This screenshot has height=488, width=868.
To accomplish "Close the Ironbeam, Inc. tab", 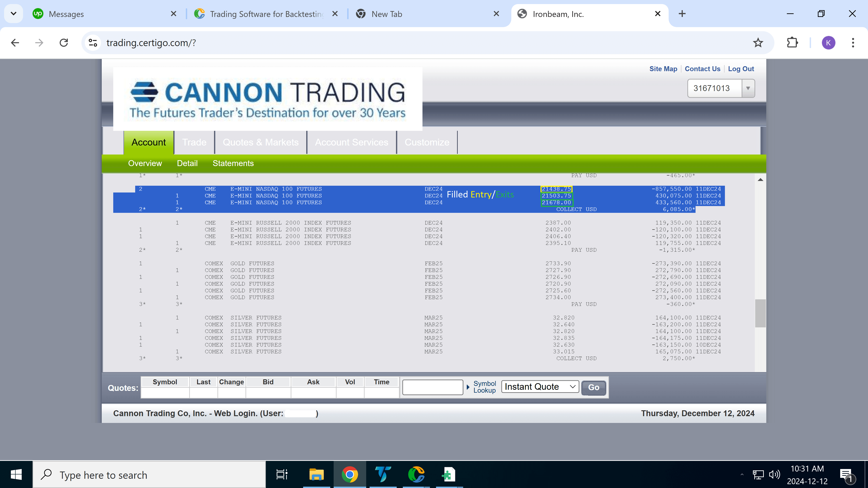I will (x=657, y=14).
